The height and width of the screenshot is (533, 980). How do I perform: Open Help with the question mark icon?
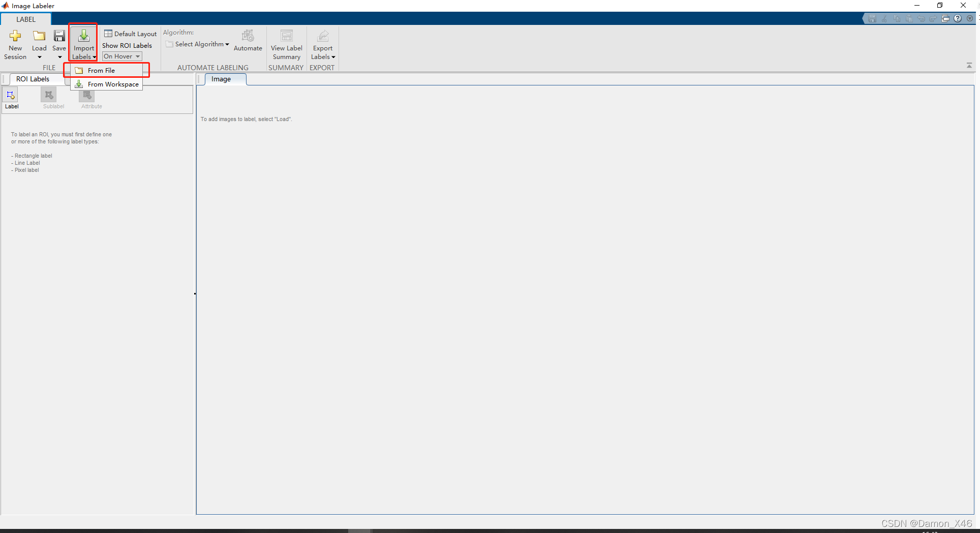point(958,19)
